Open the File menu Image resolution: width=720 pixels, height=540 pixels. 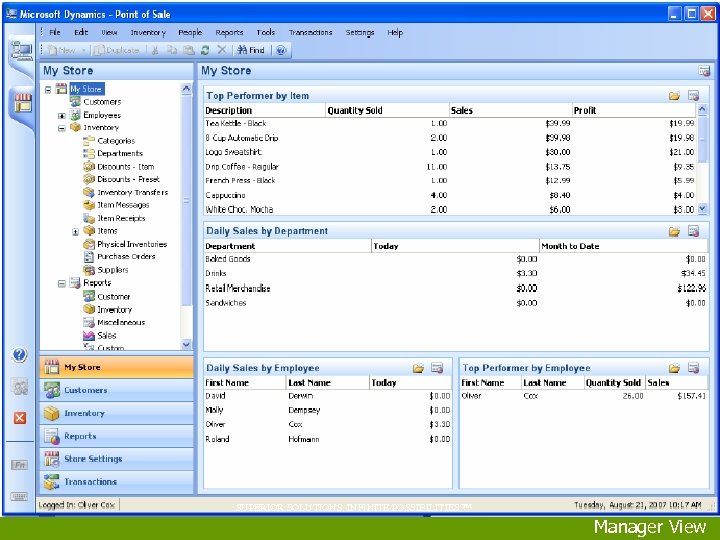(55, 32)
